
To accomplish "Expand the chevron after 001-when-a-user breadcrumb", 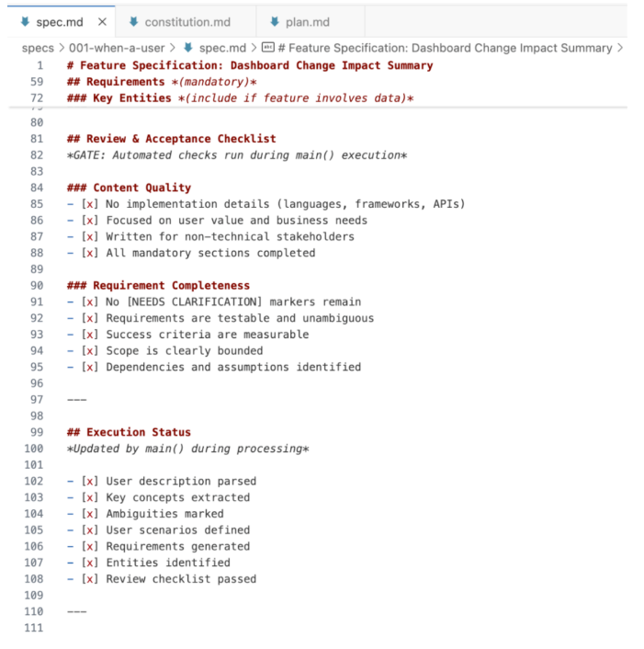I will (173, 48).
